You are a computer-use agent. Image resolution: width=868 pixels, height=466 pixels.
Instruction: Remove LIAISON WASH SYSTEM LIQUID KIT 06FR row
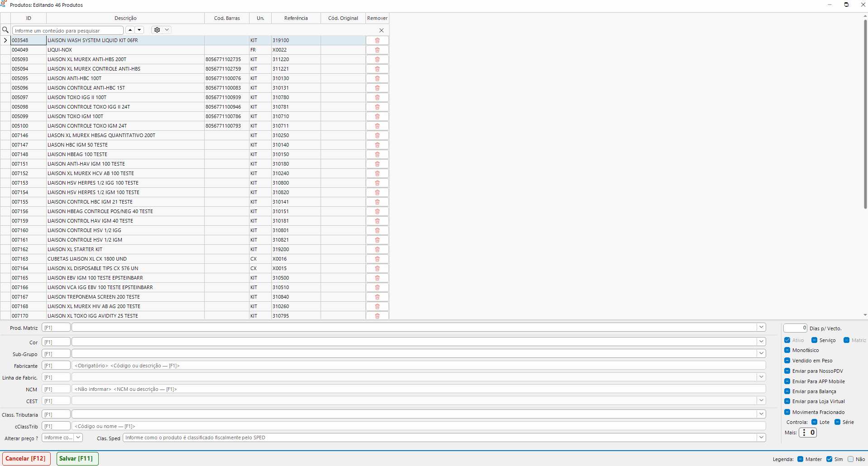pyautogui.click(x=377, y=40)
